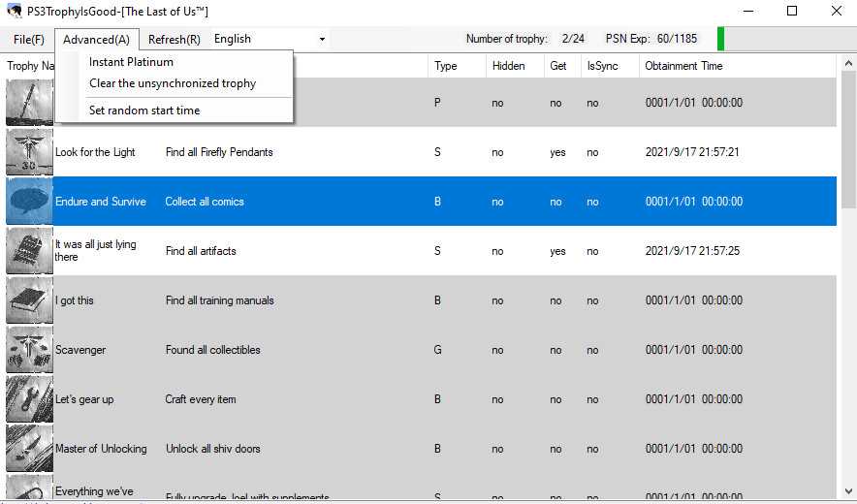This screenshot has height=504, width=857.
Task: Open the English language dropdown
Action: pyautogui.click(x=270, y=39)
